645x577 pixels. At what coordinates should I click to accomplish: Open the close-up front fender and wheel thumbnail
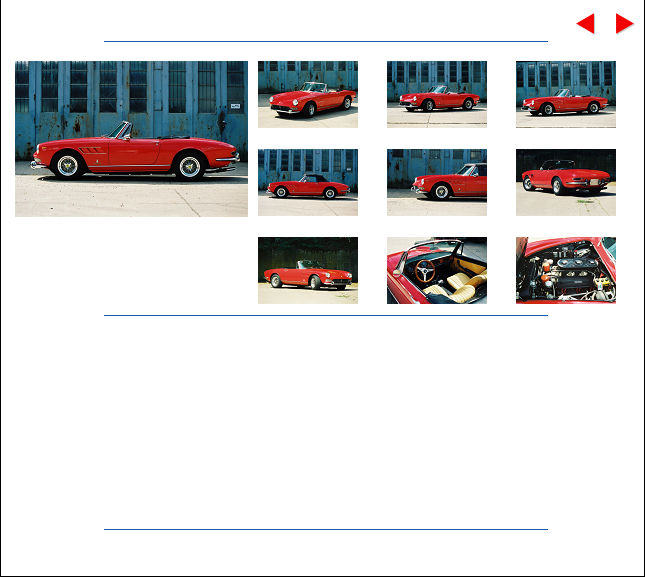[437, 182]
